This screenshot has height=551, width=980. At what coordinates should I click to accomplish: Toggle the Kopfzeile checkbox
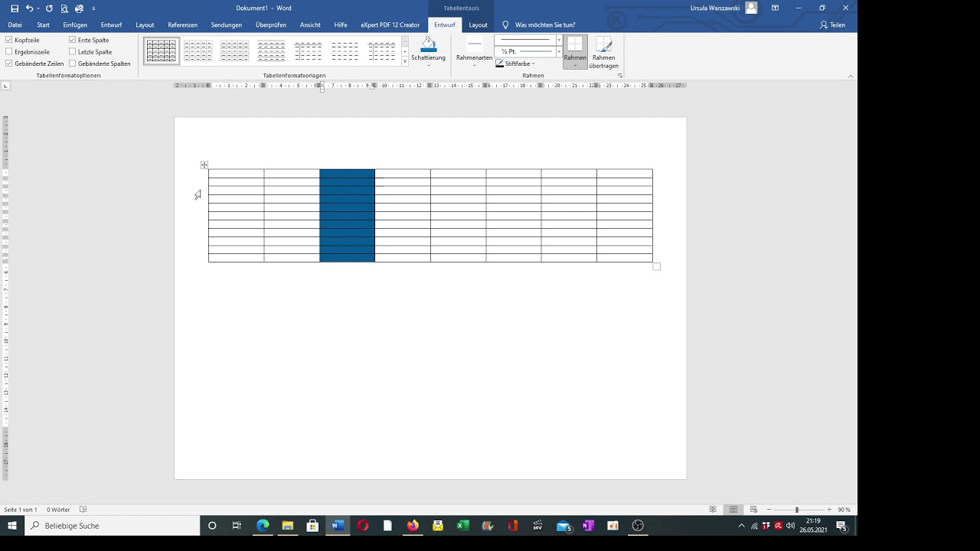click(9, 40)
